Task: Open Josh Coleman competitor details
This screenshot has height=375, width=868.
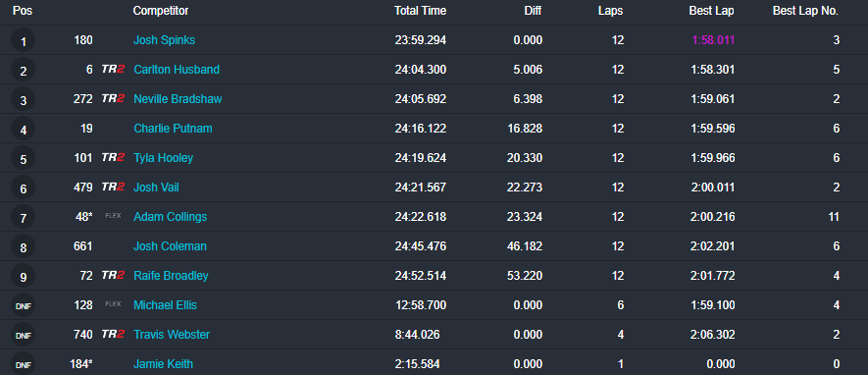Action: pos(170,246)
